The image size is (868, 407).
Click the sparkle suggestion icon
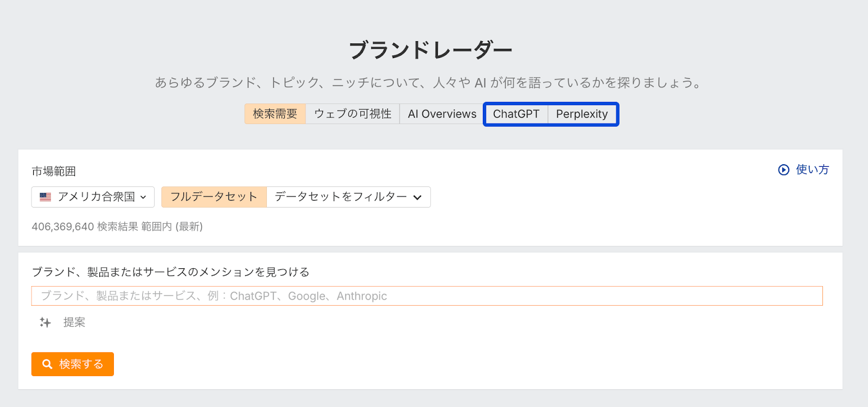pos(46,322)
